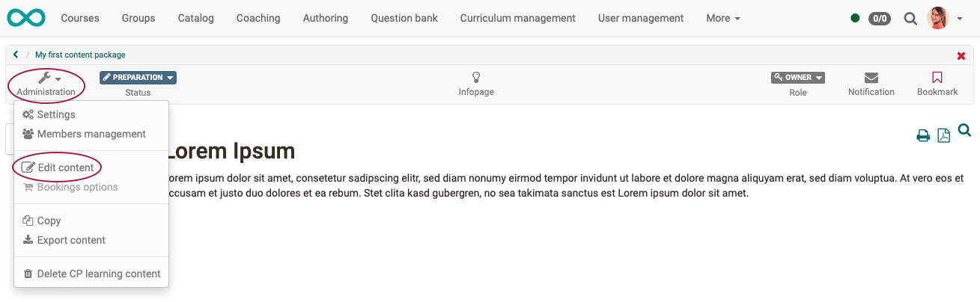The height and width of the screenshot is (302, 980).
Task: Expand the More navigation menu
Action: coord(722,18)
